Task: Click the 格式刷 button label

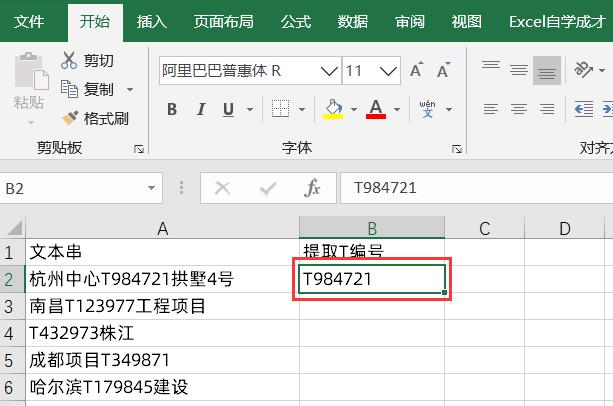Action: click(x=106, y=118)
